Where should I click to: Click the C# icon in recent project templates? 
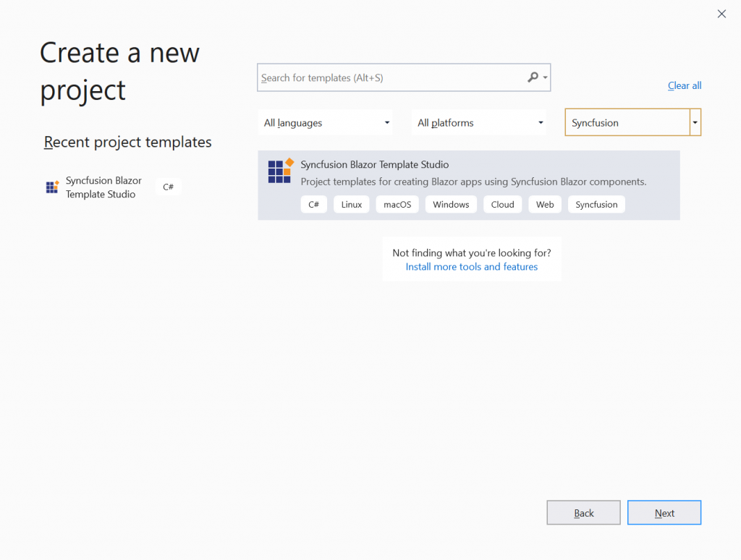pyautogui.click(x=168, y=186)
